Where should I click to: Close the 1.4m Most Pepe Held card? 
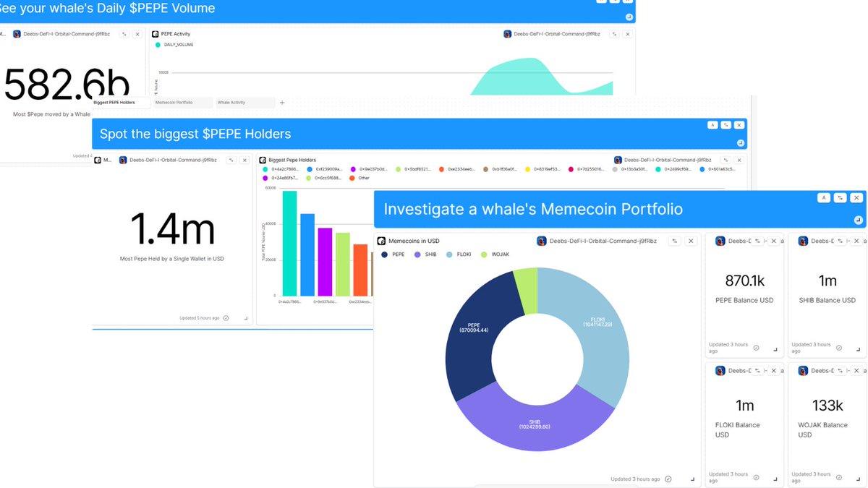click(244, 160)
